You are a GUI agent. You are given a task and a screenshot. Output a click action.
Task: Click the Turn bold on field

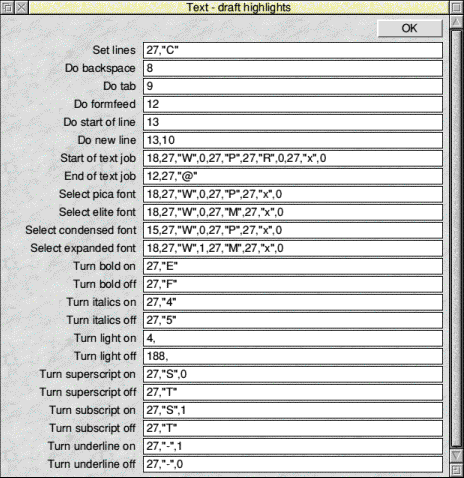[293, 266]
